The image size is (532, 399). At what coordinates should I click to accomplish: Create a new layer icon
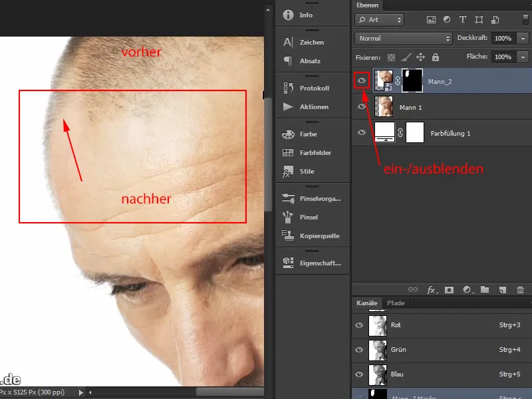503,290
